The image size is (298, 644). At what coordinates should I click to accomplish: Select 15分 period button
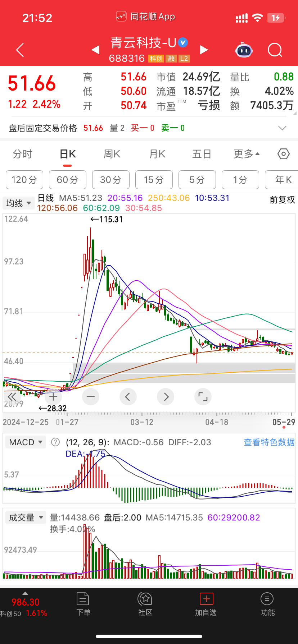coord(154,180)
